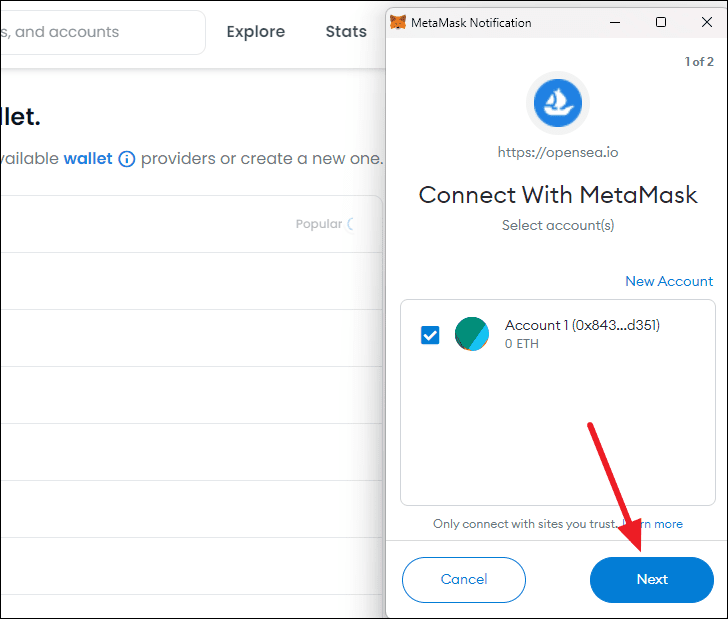Click the search items and accounts field
728x619 pixels.
click(102, 32)
